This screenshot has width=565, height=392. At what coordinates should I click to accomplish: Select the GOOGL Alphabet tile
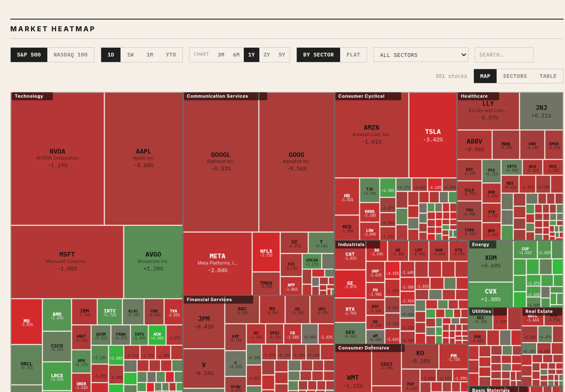[x=221, y=162]
